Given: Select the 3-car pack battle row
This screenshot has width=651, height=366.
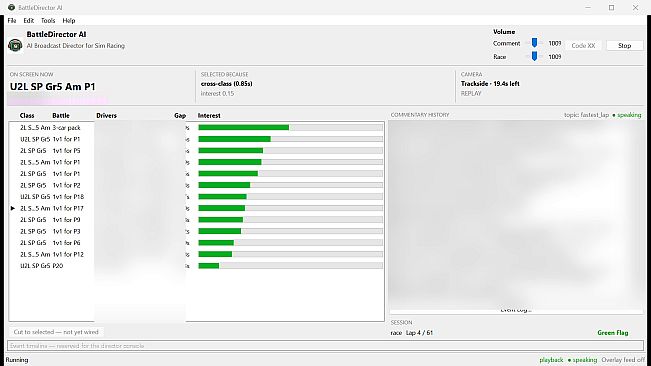Looking at the screenshot, I should pos(196,128).
